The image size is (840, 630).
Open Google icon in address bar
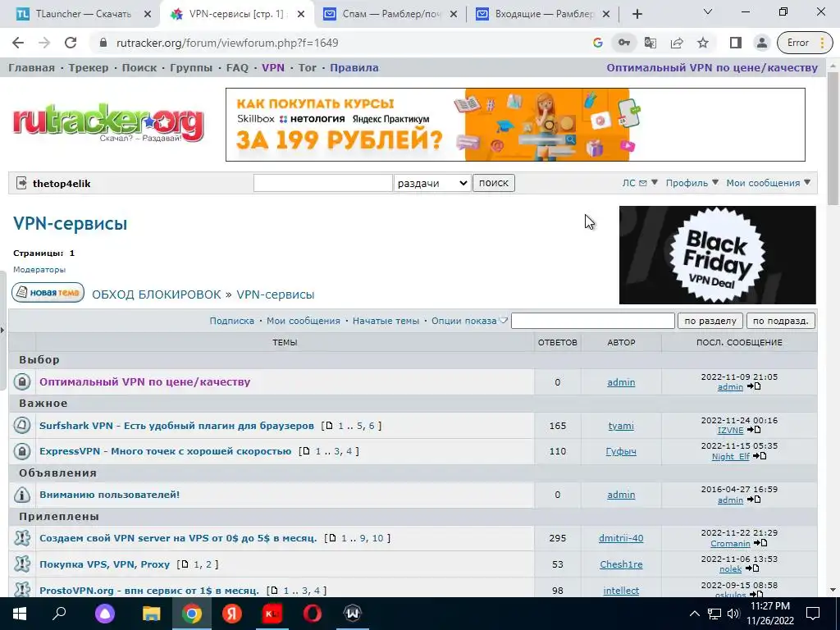(x=598, y=43)
